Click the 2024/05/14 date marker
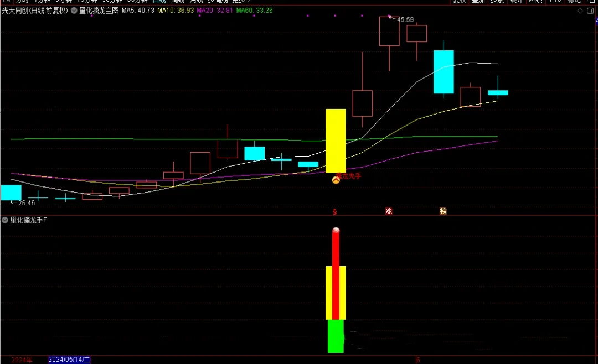Viewport: 598px width, 364px height. (x=69, y=360)
